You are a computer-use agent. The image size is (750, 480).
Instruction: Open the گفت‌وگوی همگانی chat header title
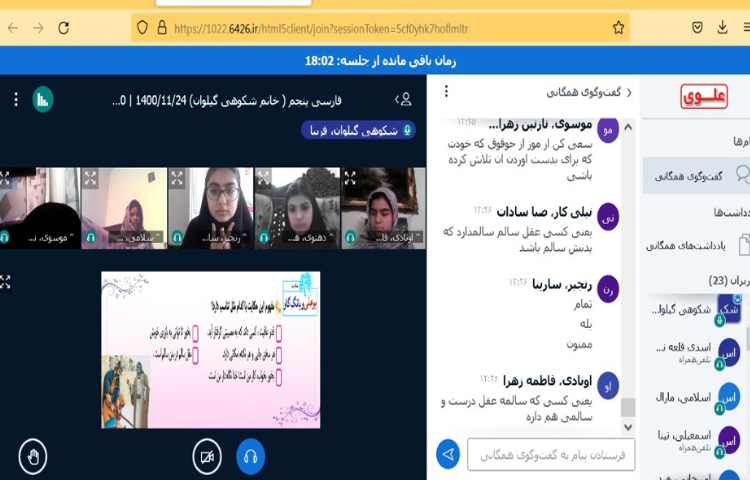[584, 92]
